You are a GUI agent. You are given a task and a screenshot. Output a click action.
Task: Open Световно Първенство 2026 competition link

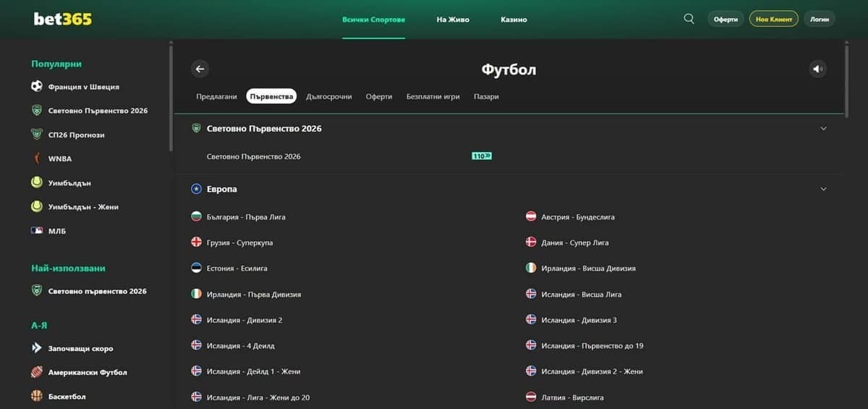pyautogui.click(x=254, y=156)
